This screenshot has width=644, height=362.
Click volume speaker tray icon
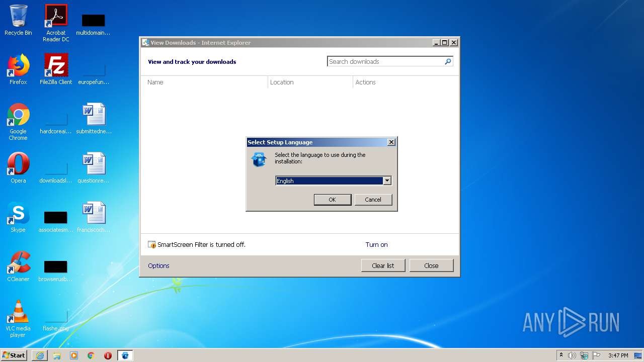pos(572,355)
